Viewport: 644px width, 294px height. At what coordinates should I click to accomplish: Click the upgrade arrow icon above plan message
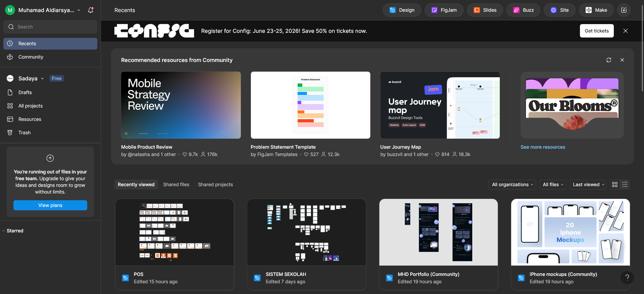[50, 158]
